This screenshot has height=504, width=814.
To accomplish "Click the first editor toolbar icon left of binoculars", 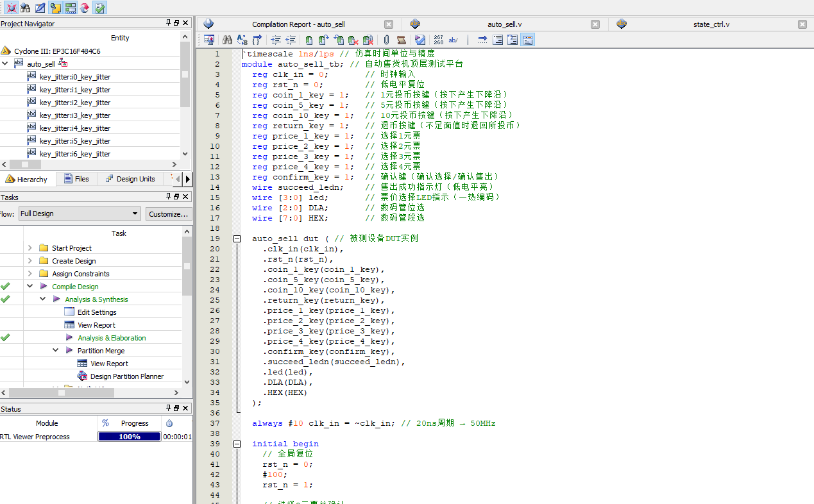I will click(x=210, y=40).
